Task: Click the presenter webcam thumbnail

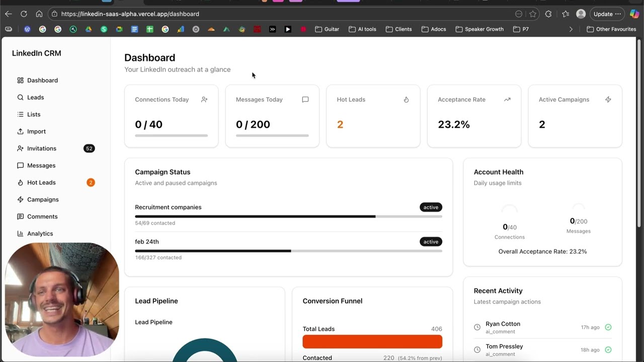Action: point(62,300)
